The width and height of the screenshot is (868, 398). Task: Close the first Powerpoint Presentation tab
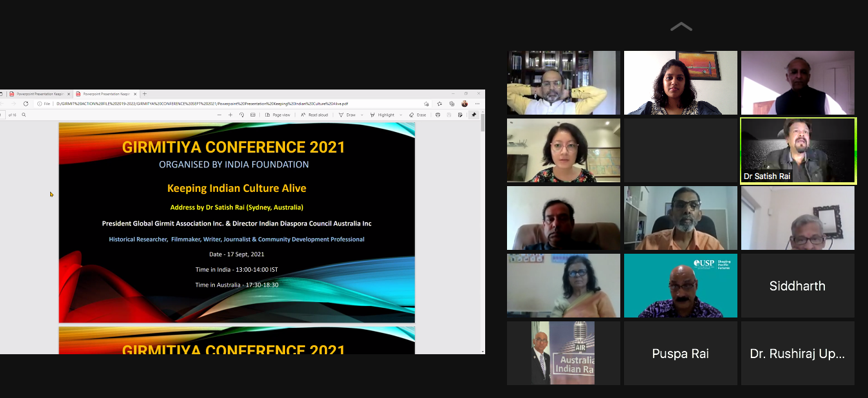pos(68,93)
